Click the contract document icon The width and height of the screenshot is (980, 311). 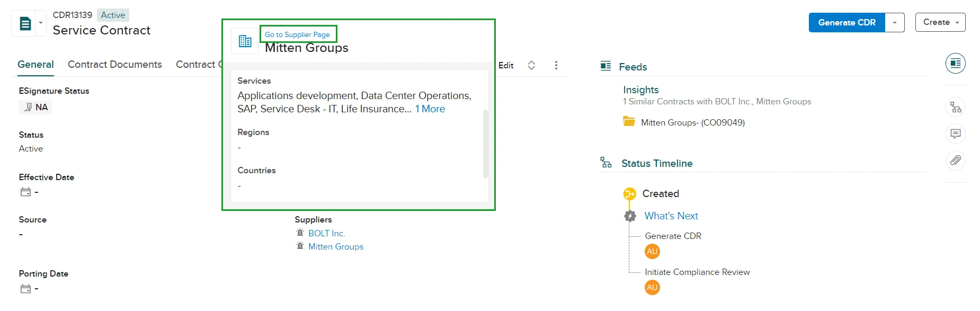(x=25, y=23)
